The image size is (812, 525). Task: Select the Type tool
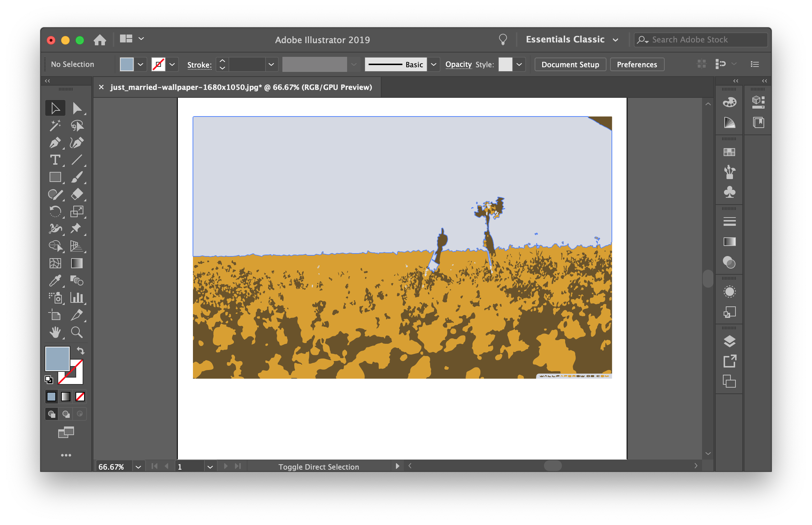pyautogui.click(x=55, y=160)
